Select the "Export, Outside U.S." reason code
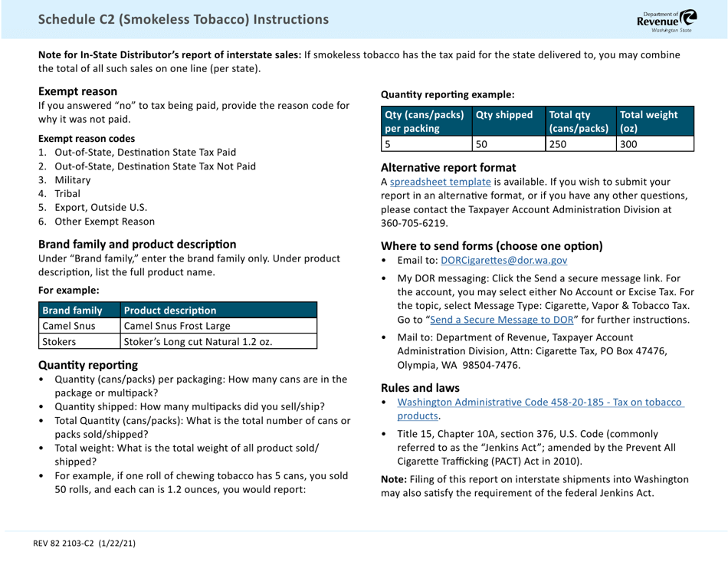 pos(100,207)
